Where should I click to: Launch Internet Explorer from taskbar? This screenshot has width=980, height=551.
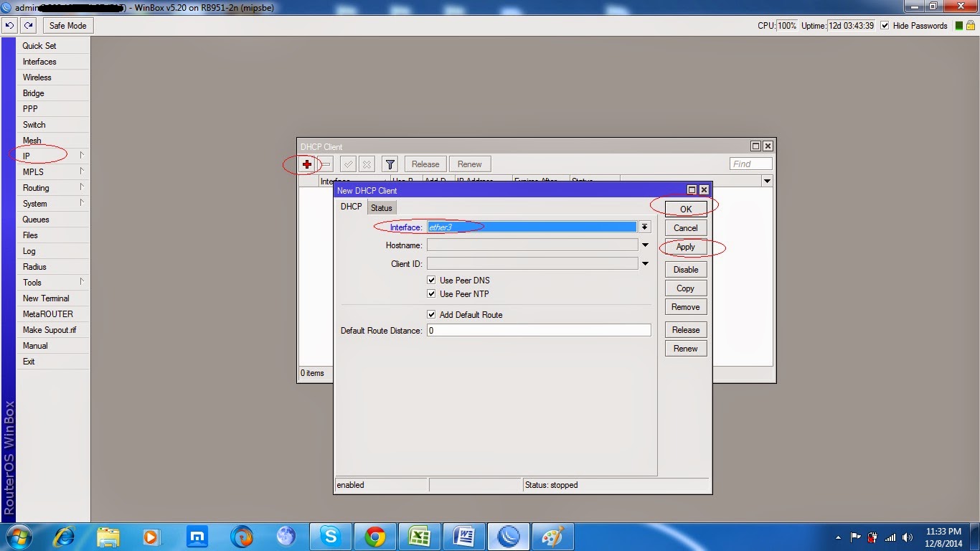pyautogui.click(x=64, y=537)
